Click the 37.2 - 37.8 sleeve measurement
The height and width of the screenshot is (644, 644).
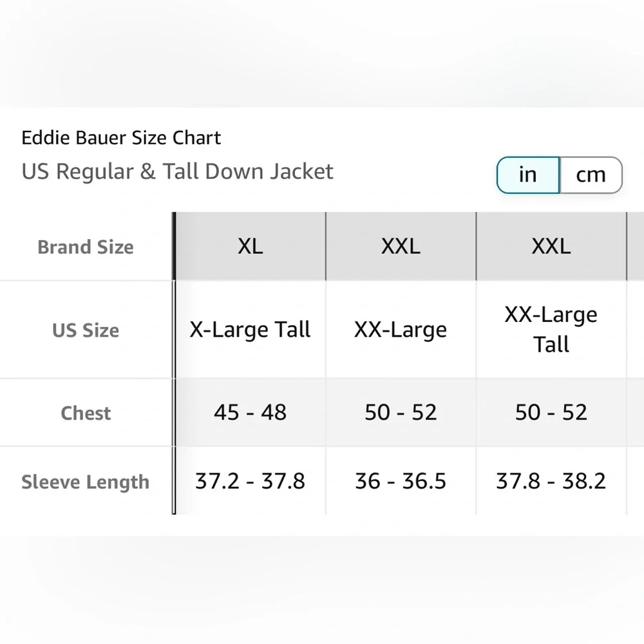point(249,482)
